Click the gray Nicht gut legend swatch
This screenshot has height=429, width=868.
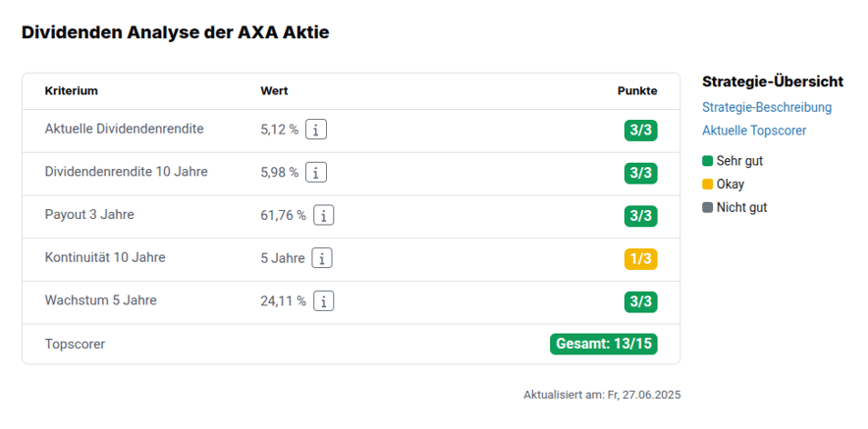(708, 208)
